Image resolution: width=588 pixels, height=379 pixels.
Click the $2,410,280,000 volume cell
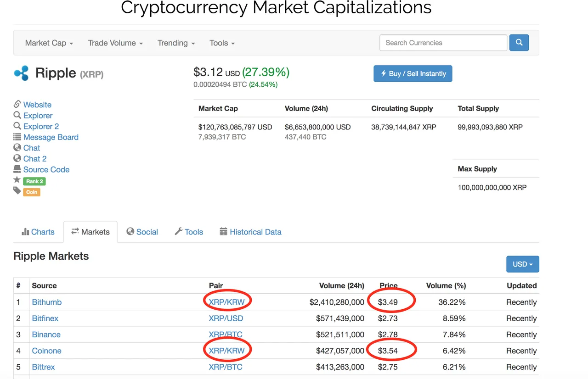[337, 302]
